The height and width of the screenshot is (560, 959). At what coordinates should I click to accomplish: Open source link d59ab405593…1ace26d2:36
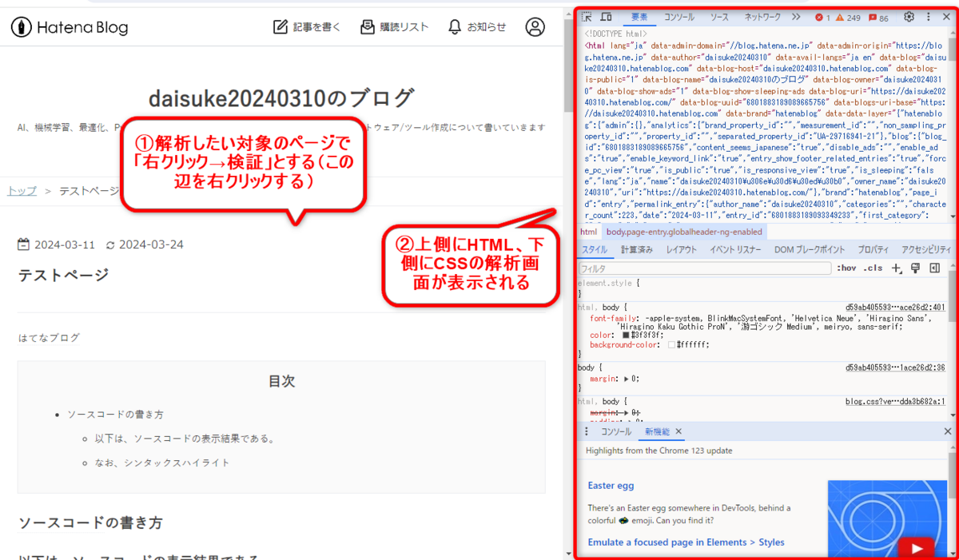click(895, 368)
